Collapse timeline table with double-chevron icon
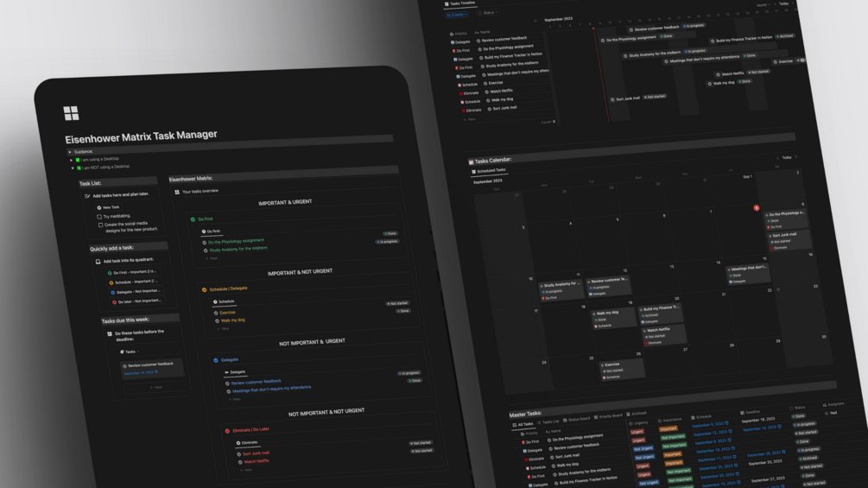Image resolution: width=868 pixels, height=488 pixels. 535,21
